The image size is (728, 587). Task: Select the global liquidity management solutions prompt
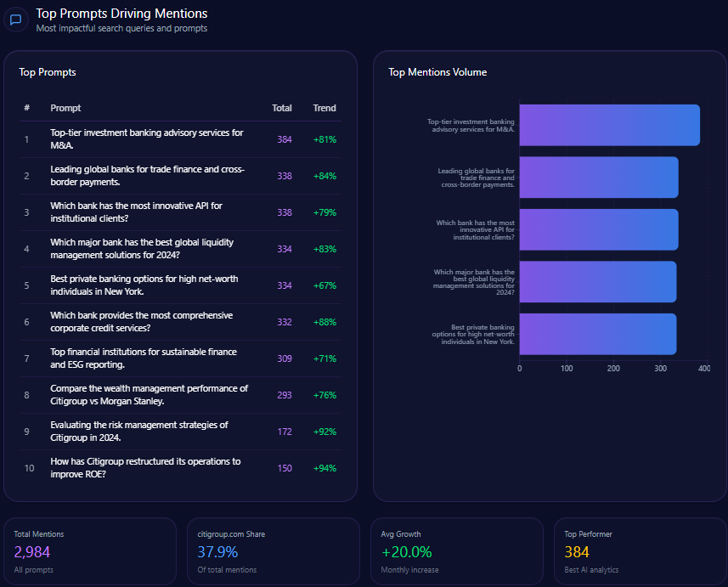coord(142,249)
